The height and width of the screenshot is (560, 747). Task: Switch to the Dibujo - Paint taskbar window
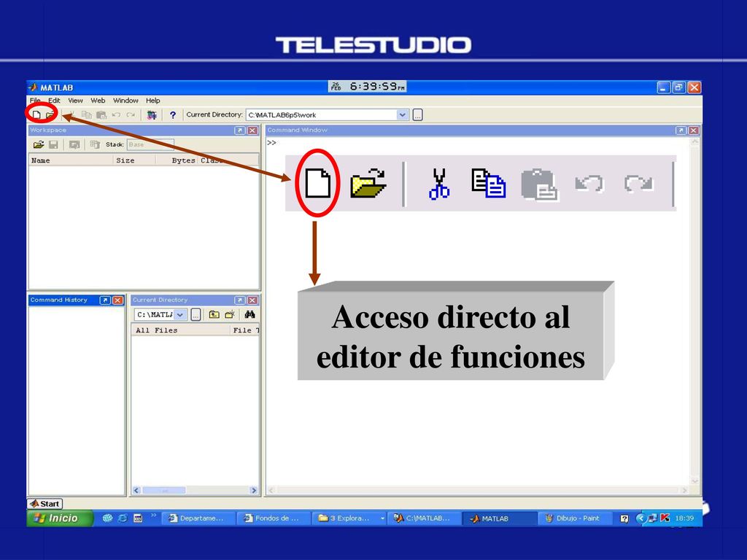click(x=575, y=518)
